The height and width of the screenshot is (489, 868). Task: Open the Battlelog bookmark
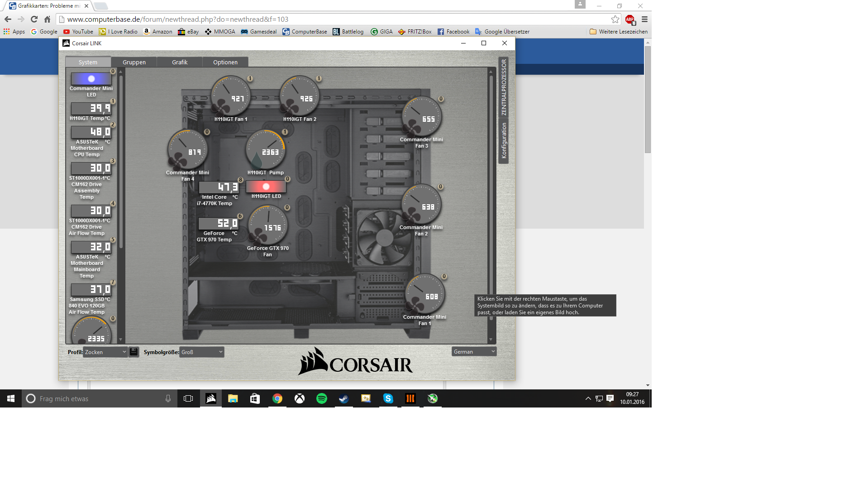click(348, 32)
